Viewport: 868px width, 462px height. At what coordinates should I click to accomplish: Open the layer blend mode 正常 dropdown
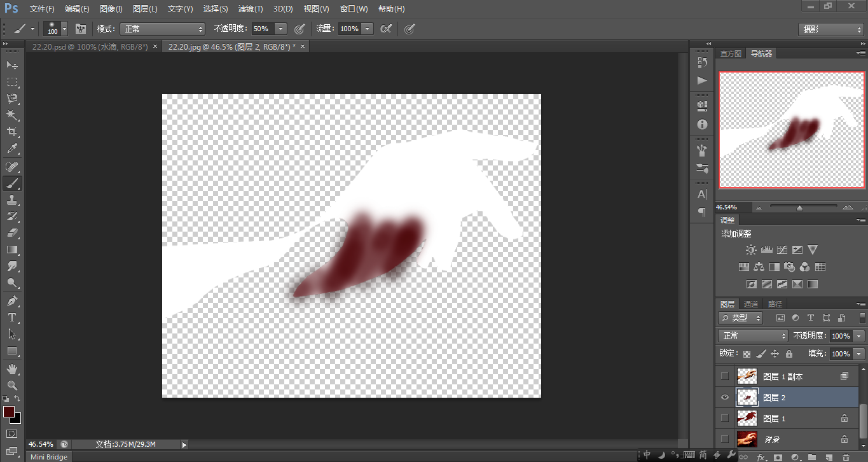pos(753,335)
